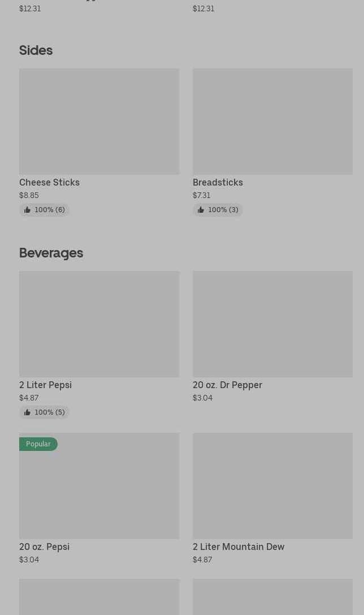Click the 20 oz. Pepsi name
364x615 pixels.
pos(44,547)
